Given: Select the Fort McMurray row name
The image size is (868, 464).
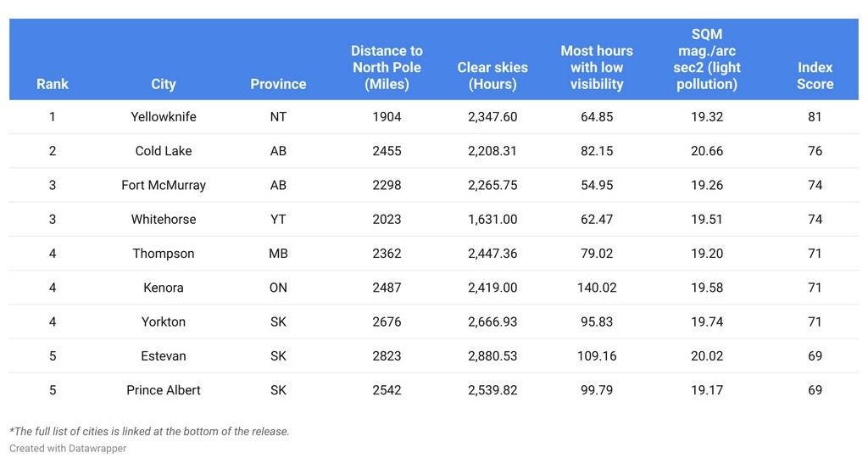Looking at the screenshot, I should [164, 185].
